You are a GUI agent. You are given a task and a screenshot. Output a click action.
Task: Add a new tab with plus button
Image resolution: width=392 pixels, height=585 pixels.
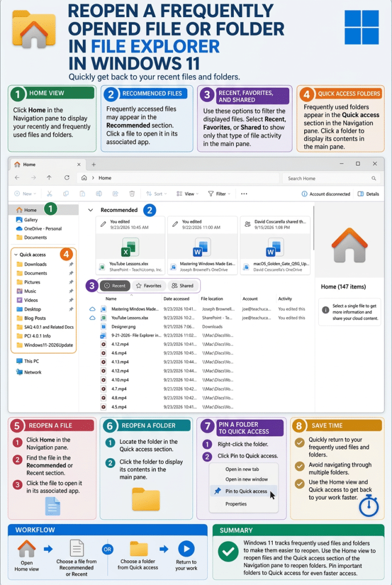point(94,165)
